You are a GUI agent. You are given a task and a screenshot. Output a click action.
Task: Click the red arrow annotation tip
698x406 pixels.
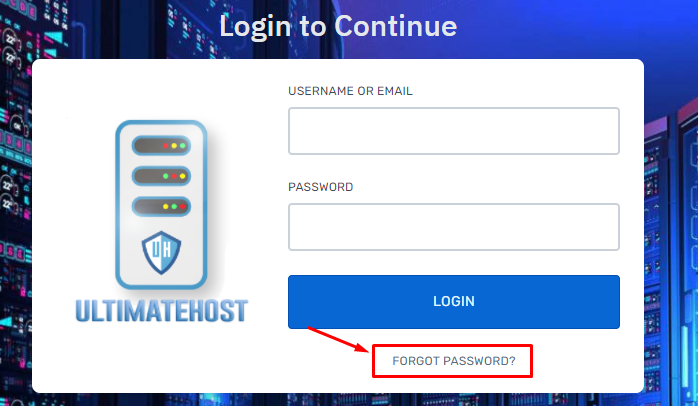(x=367, y=350)
